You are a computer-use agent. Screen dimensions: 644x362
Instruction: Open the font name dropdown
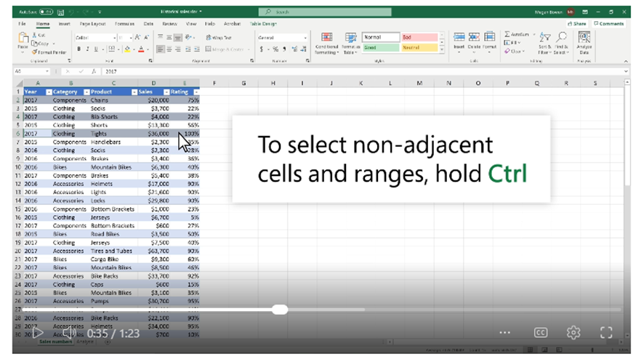click(x=115, y=38)
